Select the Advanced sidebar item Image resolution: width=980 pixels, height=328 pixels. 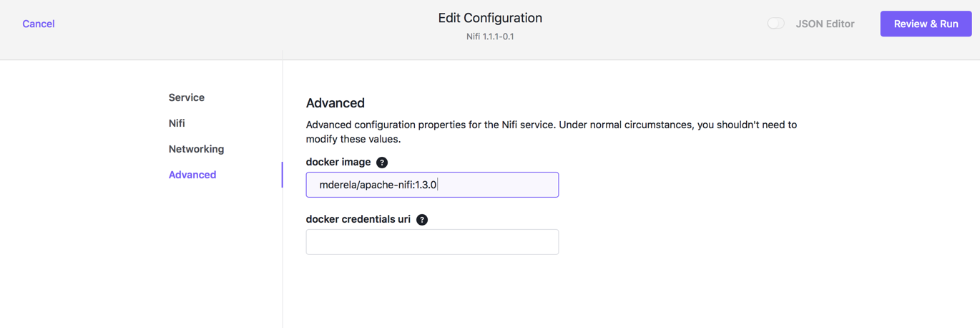[192, 175]
